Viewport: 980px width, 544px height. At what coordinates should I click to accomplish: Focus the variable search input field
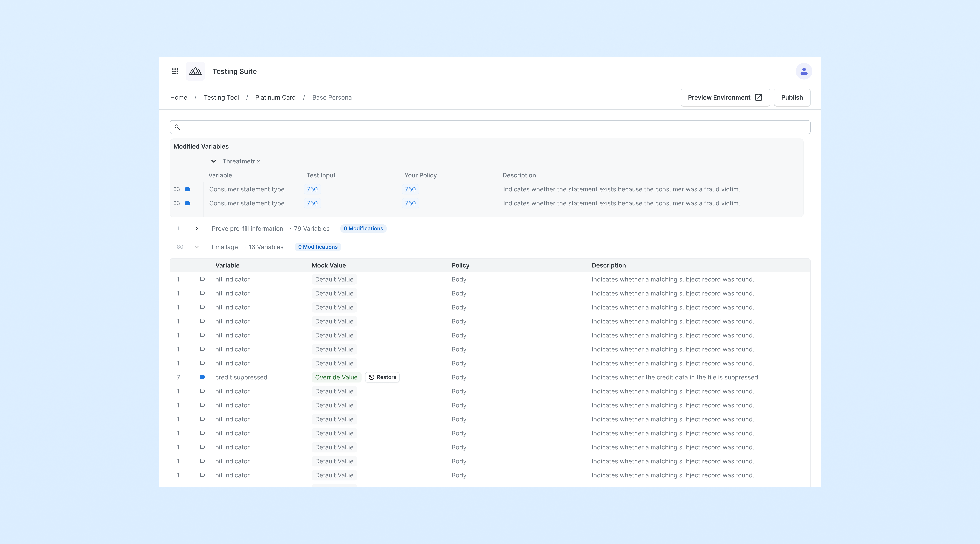point(491,127)
